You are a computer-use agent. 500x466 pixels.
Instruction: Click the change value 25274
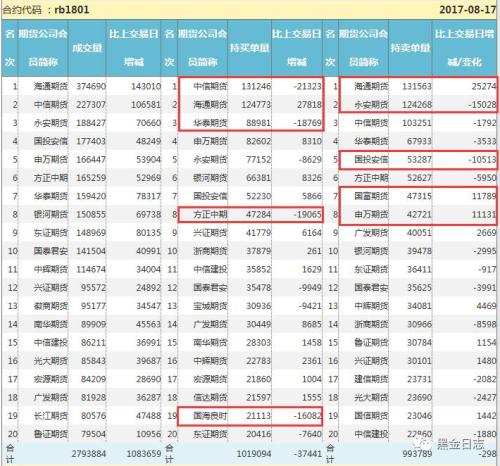484,86
